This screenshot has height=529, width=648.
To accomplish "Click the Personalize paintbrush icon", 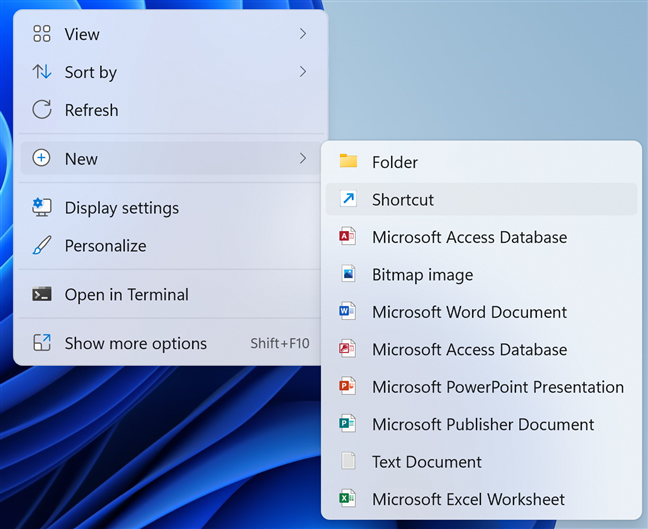I will 42,245.
